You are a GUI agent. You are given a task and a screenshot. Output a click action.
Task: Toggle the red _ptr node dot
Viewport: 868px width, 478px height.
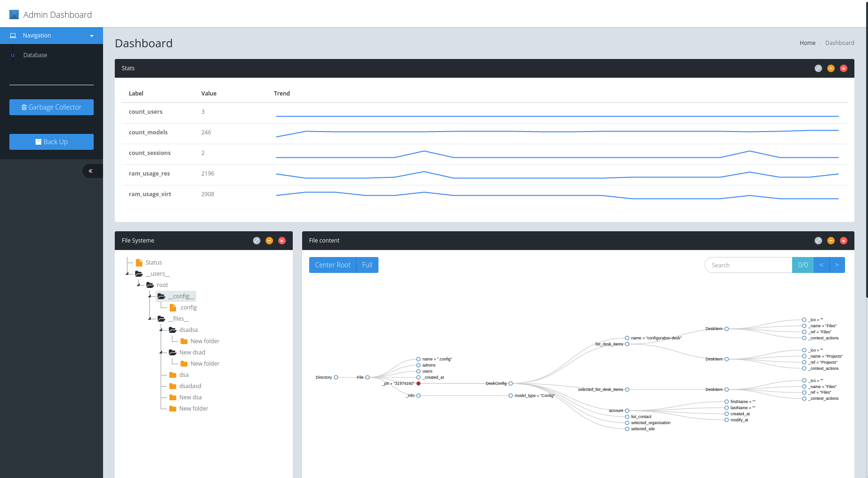[x=418, y=383]
